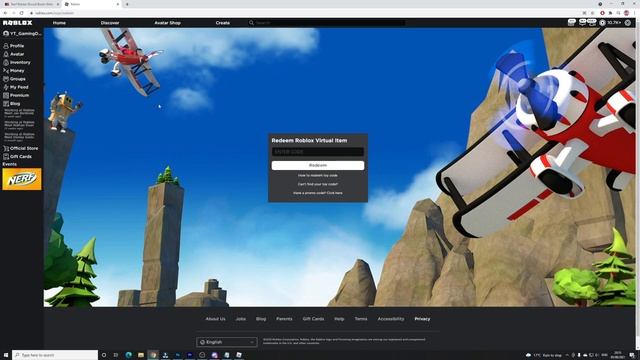Click the browser back arrow
640x360 pixels.
click(x=5, y=13)
